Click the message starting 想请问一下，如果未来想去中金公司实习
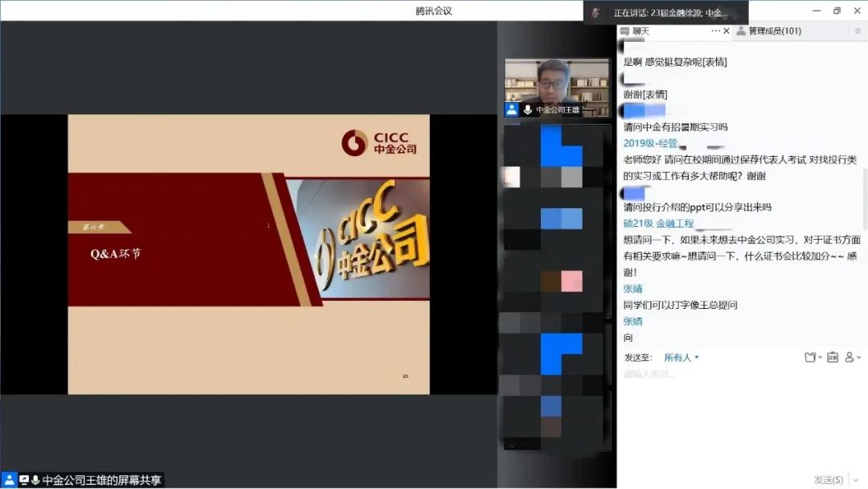 [x=743, y=256]
